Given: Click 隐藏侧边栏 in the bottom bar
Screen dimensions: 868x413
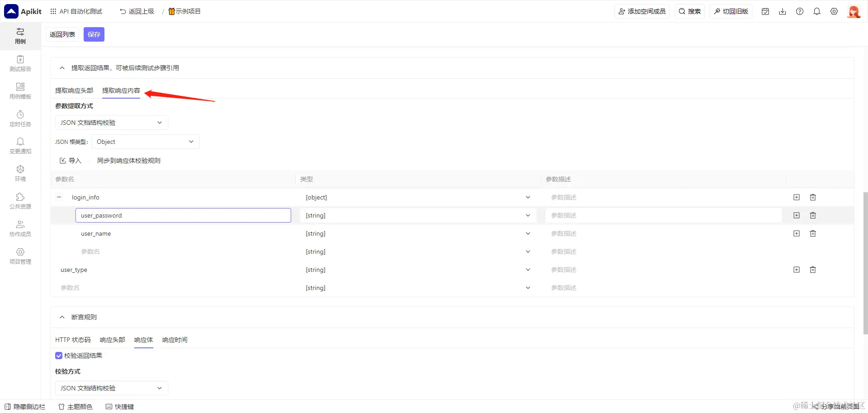Looking at the screenshot, I should (x=25, y=407).
